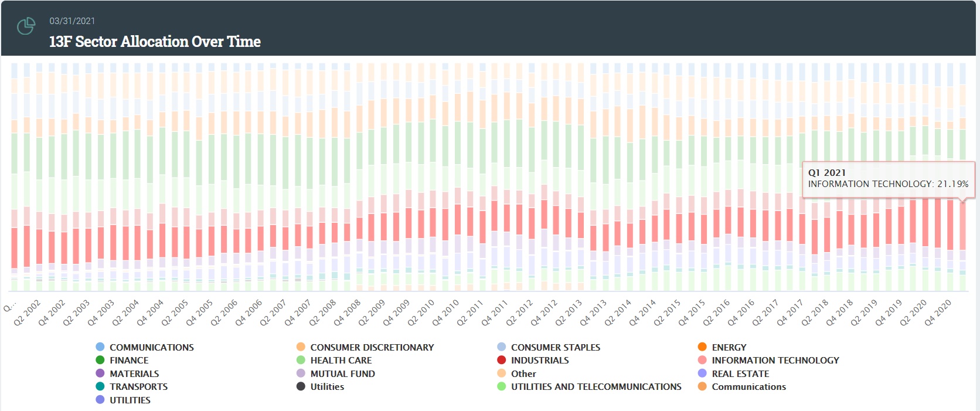Toggle MATERIALS legend series
Screen dimensions: 980x411
click(x=127, y=373)
